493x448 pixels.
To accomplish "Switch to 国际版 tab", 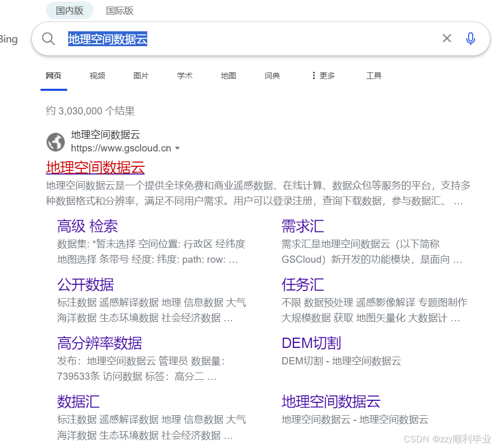I will point(120,10).
